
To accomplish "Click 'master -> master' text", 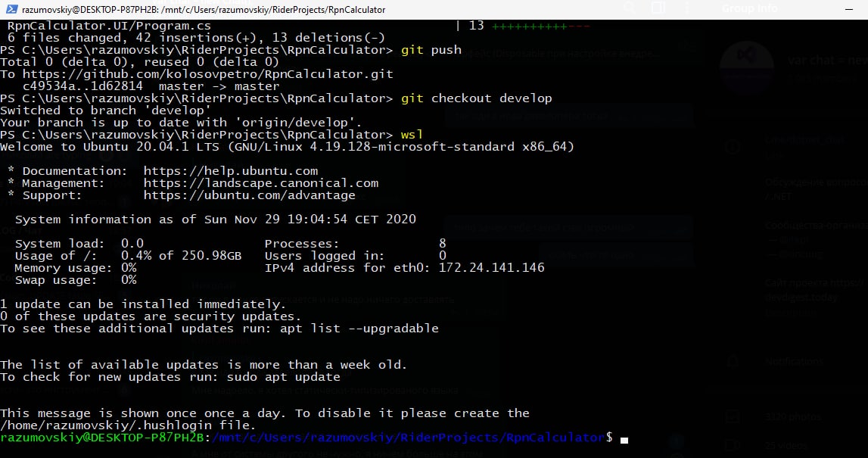I will coord(219,86).
